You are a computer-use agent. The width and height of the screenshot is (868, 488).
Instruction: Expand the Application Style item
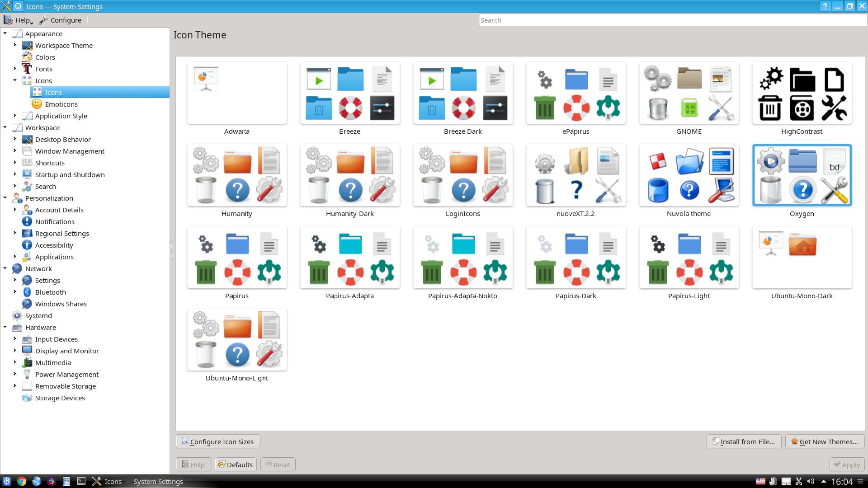[x=15, y=115]
